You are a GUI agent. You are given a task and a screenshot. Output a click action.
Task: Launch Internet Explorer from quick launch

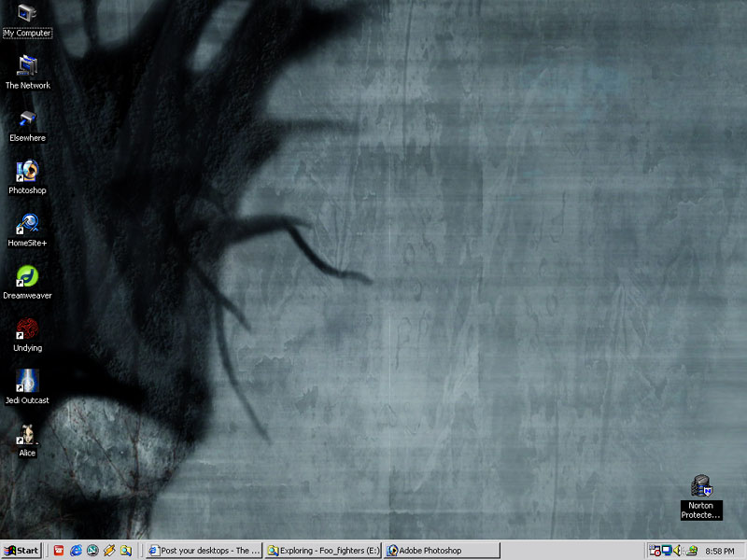(76, 551)
